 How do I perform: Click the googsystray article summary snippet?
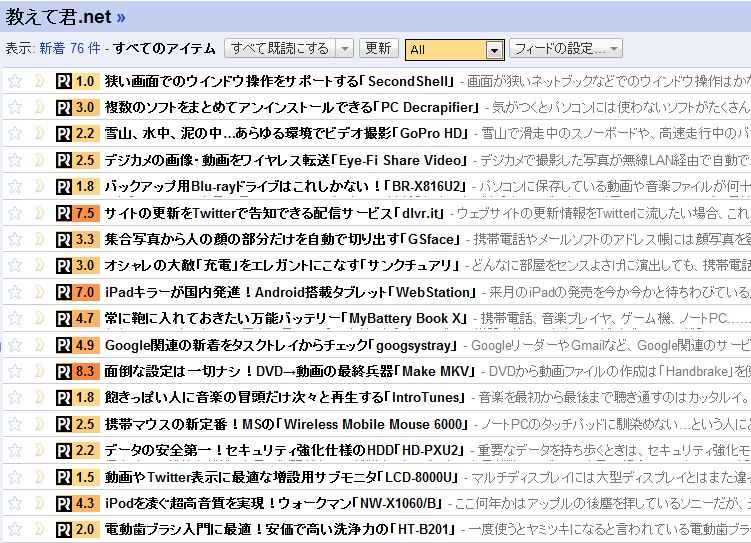611,345
